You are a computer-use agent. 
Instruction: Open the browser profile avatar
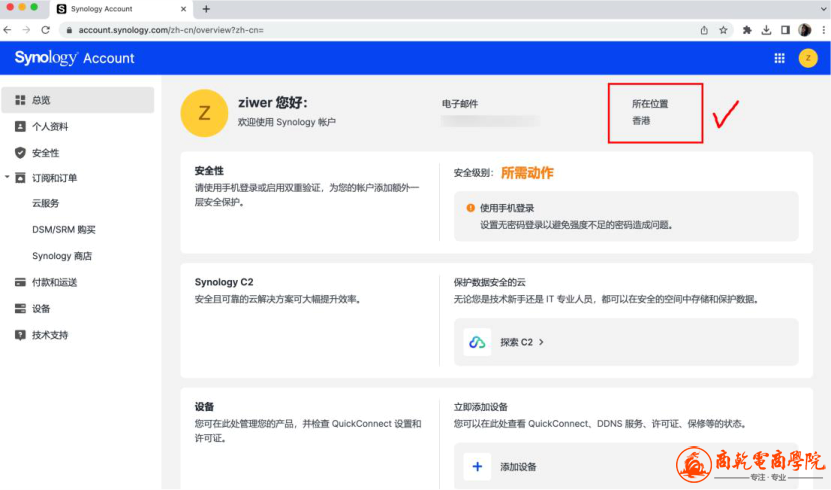805,30
